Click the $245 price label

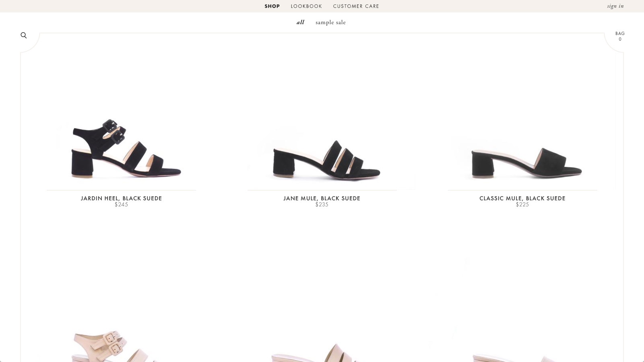tap(121, 204)
